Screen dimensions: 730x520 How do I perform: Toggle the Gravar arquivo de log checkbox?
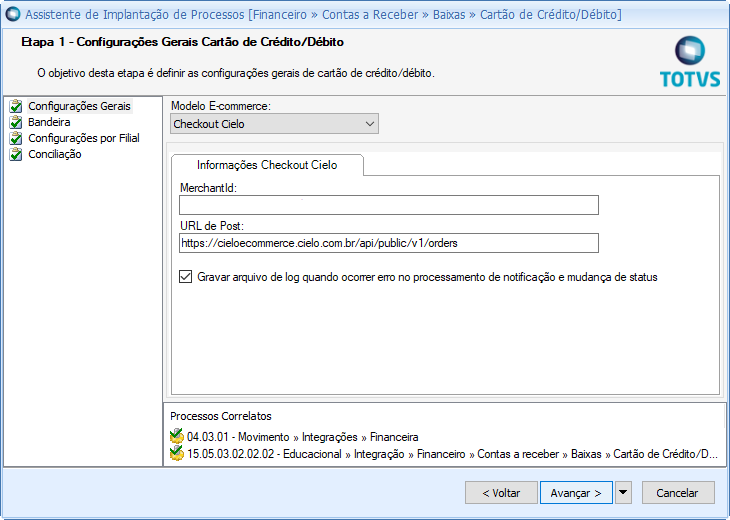click(x=185, y=277)
